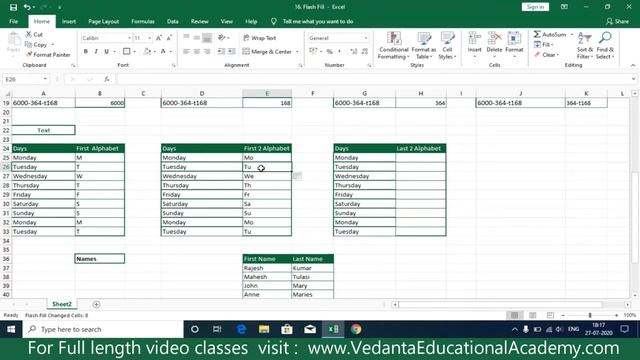Open the General number format dropdown
The height and width of the screenshot is (360, 640).
tap(366, 38)
